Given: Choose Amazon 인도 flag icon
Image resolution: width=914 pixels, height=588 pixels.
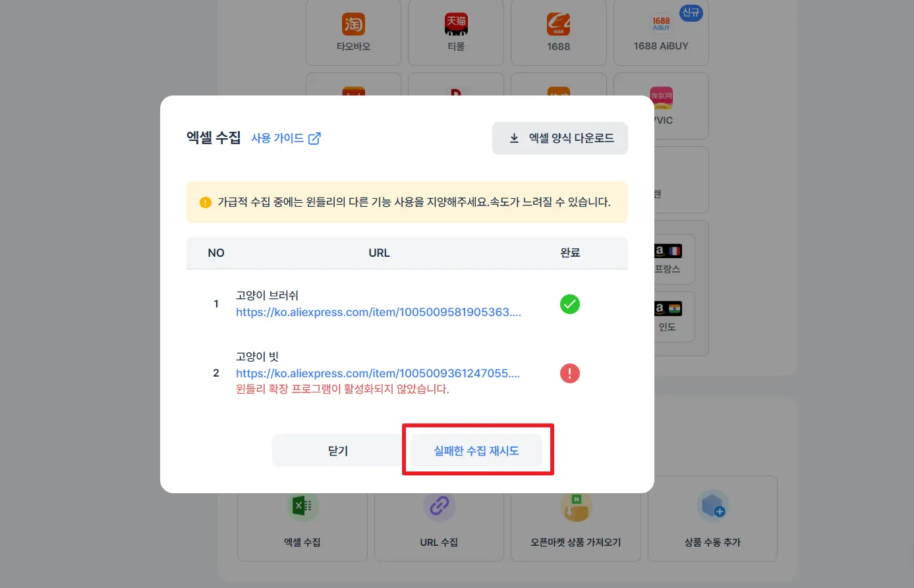Looking at the screenshot, I should [x=668, y=309].
